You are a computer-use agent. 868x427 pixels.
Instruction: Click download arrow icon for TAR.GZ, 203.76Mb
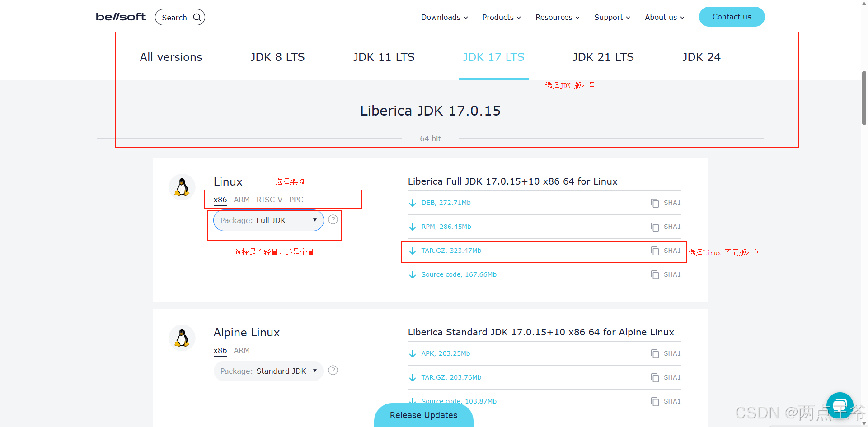click(x=413, y=378)
